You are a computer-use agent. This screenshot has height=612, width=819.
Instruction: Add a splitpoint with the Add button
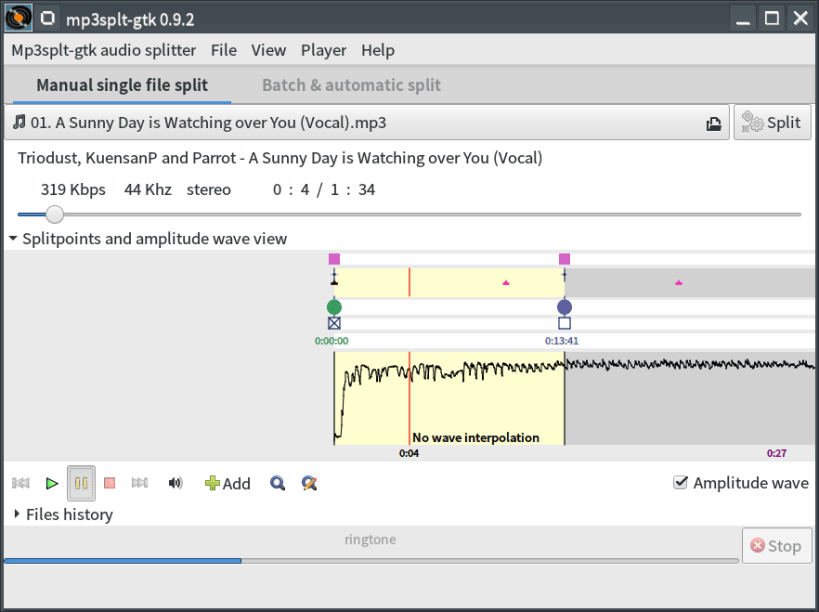(228, 483)
